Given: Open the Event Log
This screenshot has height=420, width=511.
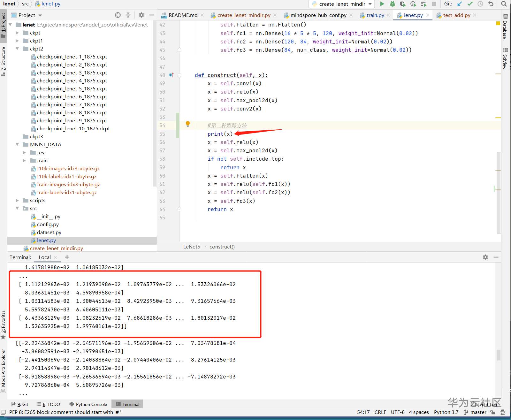Looking at the screenshot, I should pos(484,404).
